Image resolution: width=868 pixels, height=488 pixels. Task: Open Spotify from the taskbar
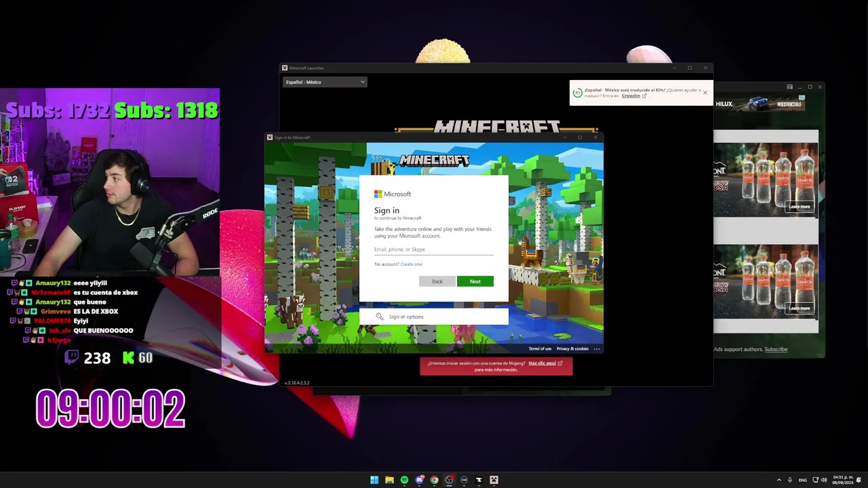point(404,480)
